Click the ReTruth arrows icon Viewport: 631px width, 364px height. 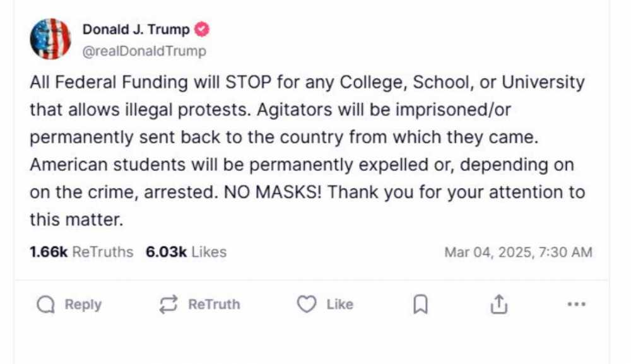coord(168,305)
